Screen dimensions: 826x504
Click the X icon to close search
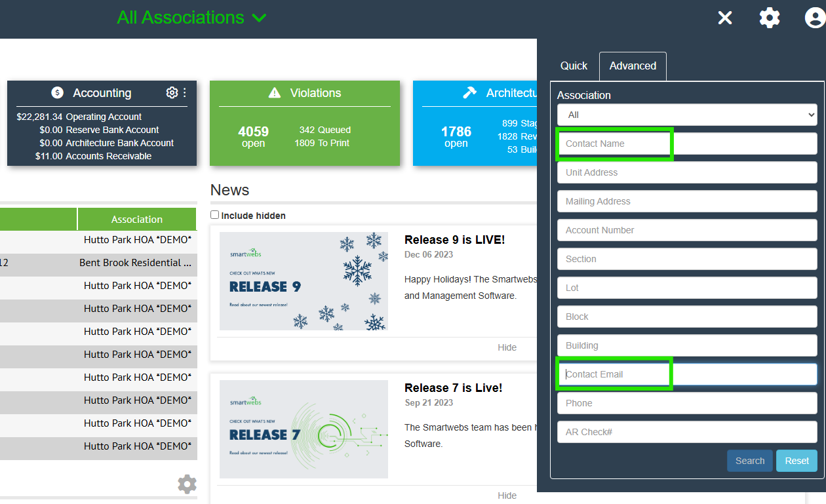point(724,18)
